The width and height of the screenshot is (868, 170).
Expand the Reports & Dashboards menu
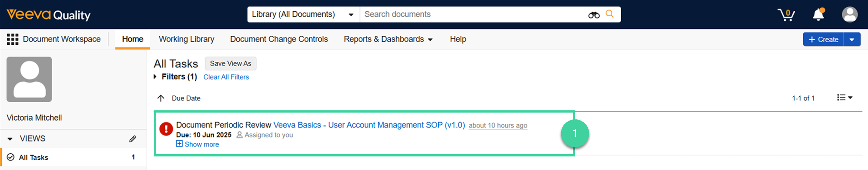click(x=388, y=39)
